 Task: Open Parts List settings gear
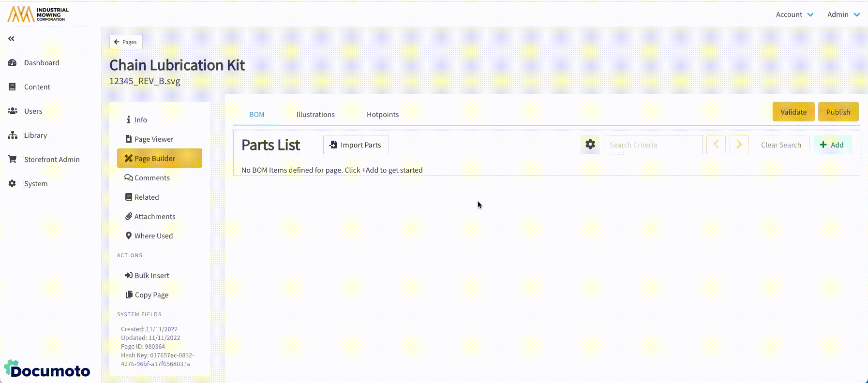click(590, 145)
